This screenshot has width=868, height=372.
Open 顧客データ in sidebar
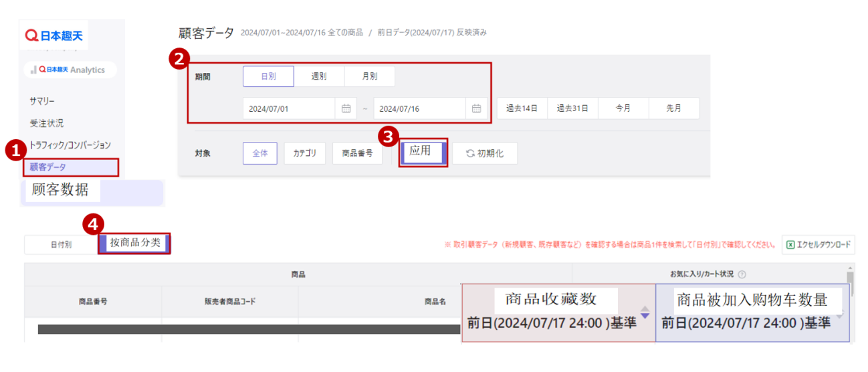coord(70,167)
